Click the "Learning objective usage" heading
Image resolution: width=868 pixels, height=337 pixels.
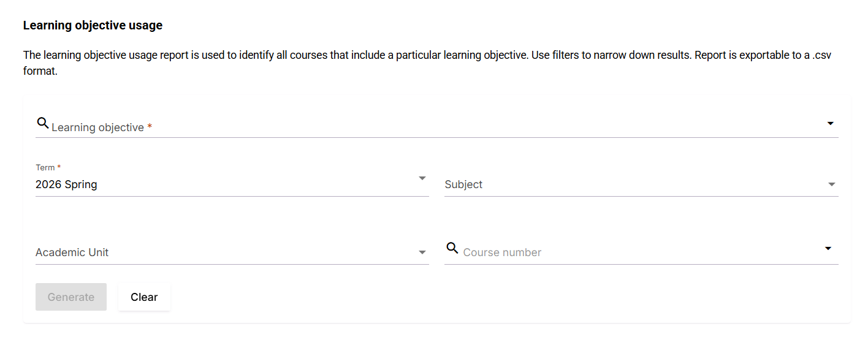pyautogui.click(x=93, y=26)
